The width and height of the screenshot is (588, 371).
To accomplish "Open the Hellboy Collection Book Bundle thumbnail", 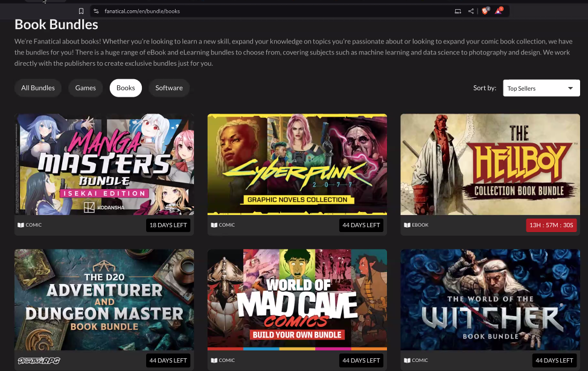I will pyautogui.click(x=490, y=164).
